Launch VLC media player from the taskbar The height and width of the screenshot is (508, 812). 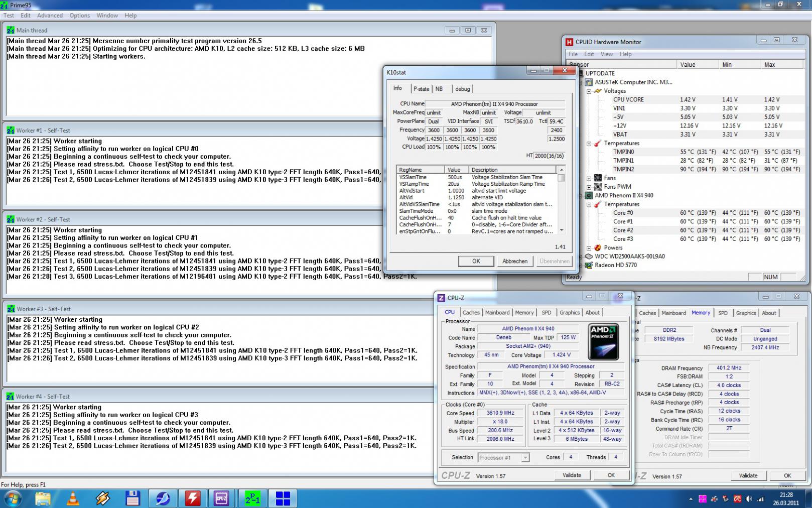tap(73, 498)
